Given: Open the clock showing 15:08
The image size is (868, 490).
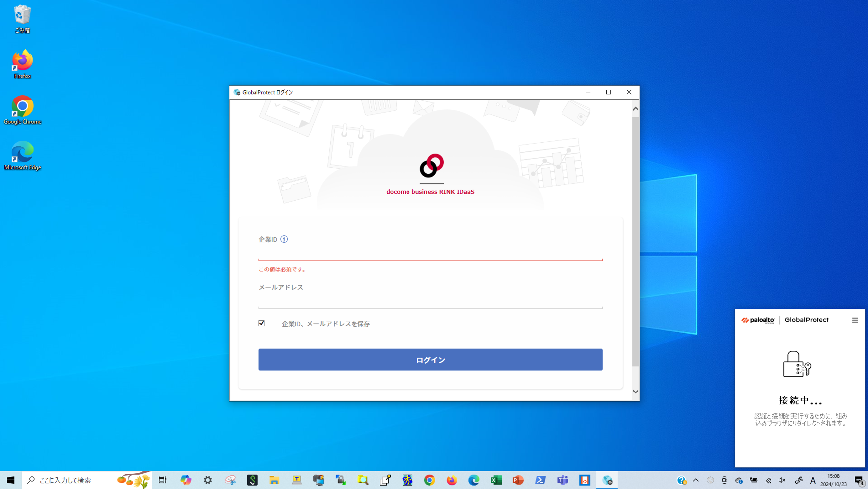Looking at the screenshot, I should point(834,480).
